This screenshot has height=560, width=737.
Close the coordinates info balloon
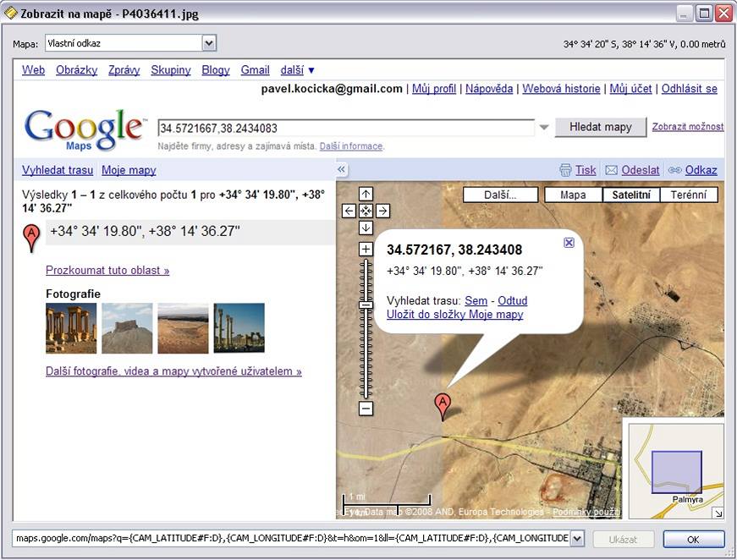569,243
